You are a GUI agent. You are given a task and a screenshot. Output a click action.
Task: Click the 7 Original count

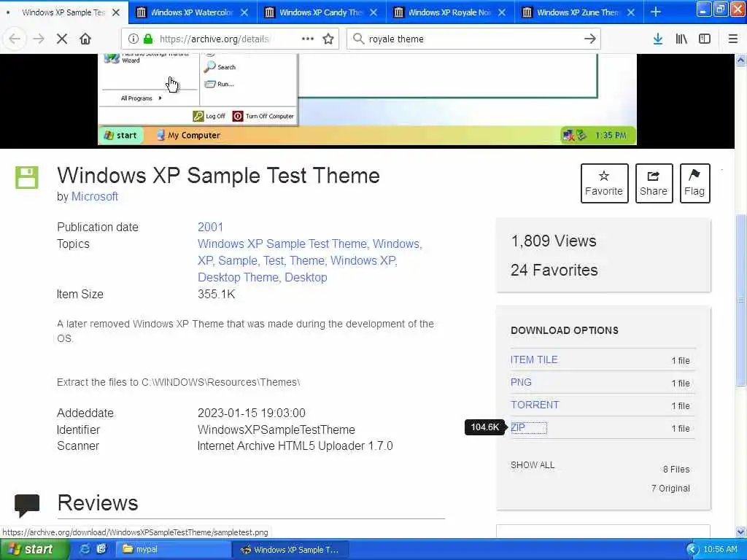[670, 489]
